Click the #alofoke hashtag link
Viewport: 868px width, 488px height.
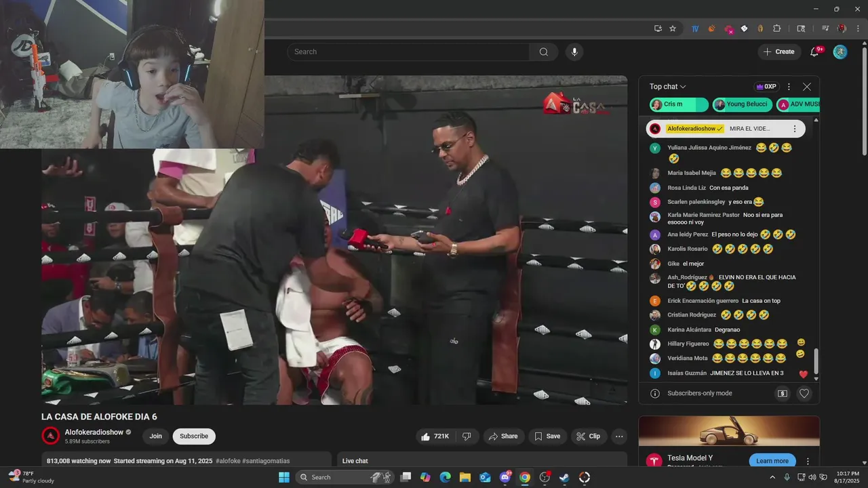tap(227, 461)
